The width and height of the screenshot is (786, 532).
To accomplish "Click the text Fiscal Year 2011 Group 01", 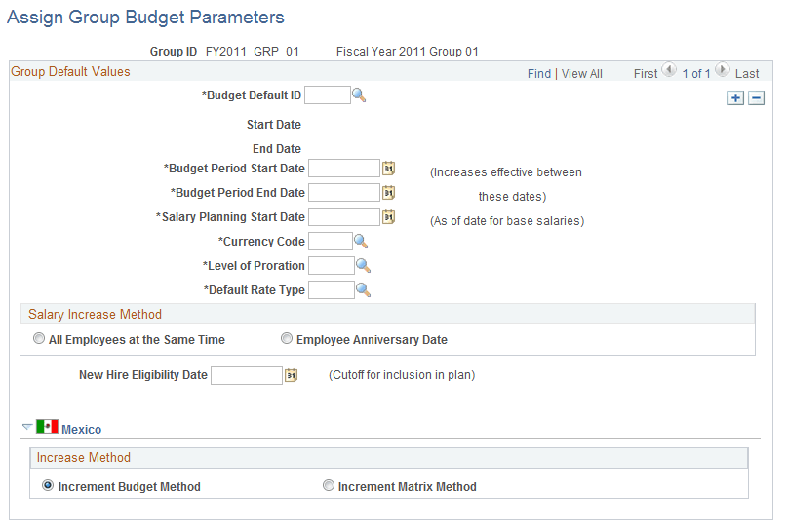I will [x=407, y=52].
